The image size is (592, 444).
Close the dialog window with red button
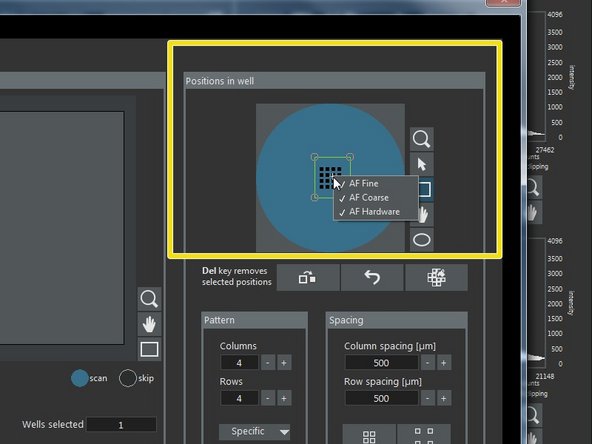(503, 3)
